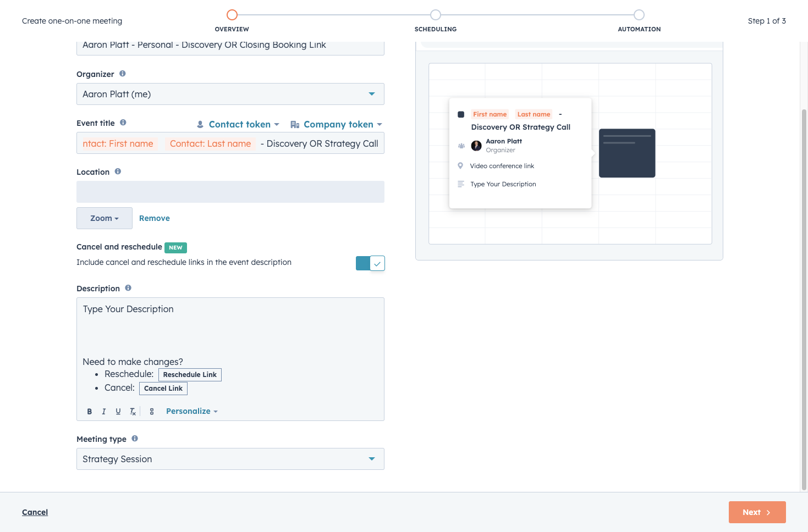The image size is (808, 532).
Task: Click the NEW badge beside Cancel and reschedule
Action: click(176, 248)
